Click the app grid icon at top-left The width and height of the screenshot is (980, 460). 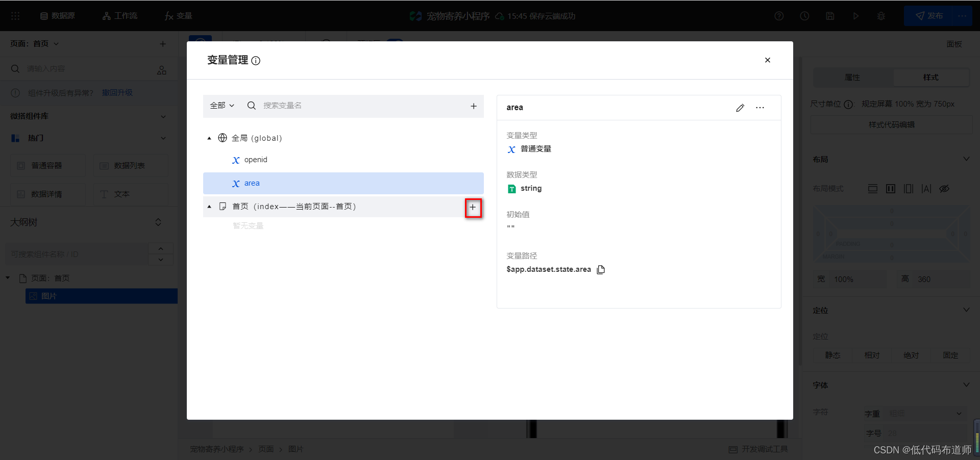[15, 16]
